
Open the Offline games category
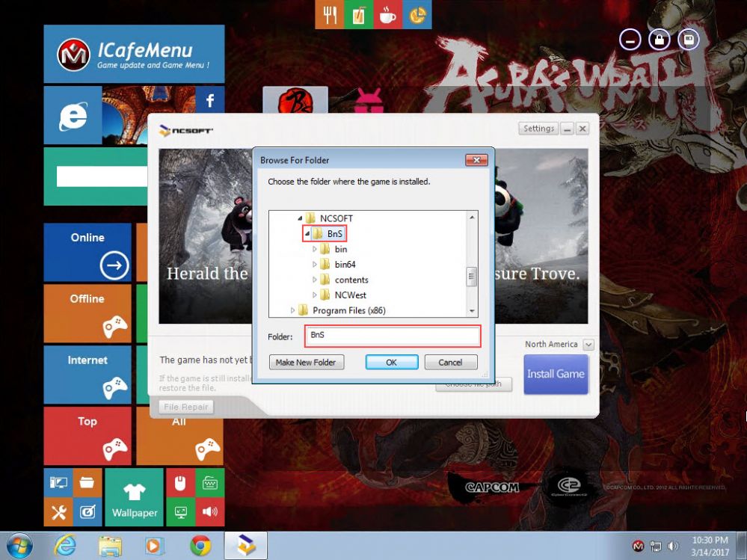[x=87, y=313]
